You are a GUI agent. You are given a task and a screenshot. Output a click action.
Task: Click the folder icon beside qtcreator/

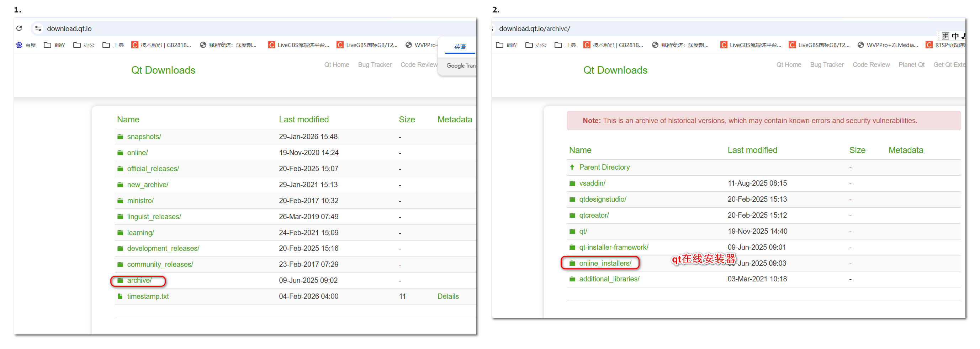(x=572, y=216)
